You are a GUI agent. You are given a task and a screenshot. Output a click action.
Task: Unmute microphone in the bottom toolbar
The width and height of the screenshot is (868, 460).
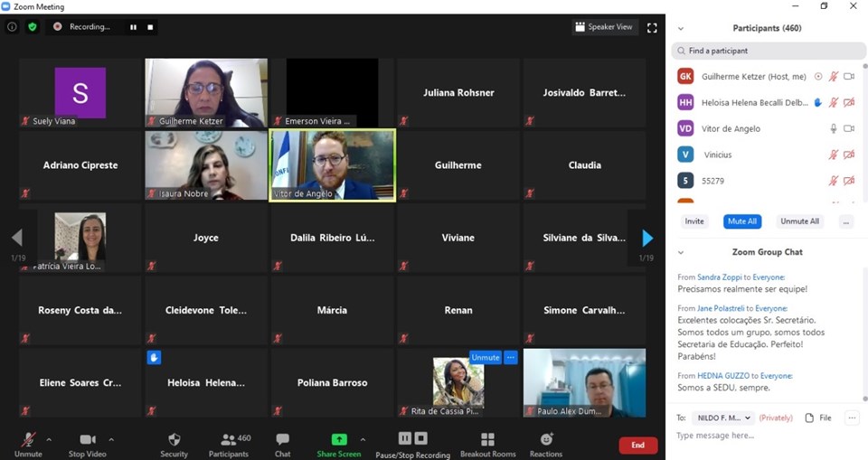click(28, 440)
